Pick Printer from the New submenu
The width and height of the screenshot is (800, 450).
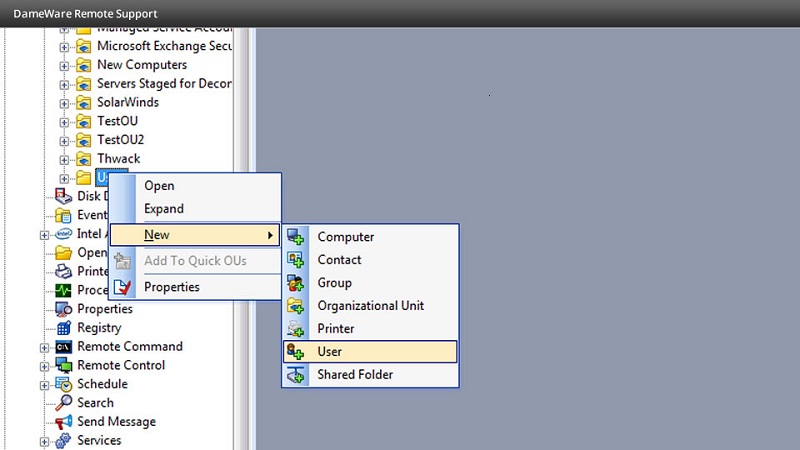370,329
